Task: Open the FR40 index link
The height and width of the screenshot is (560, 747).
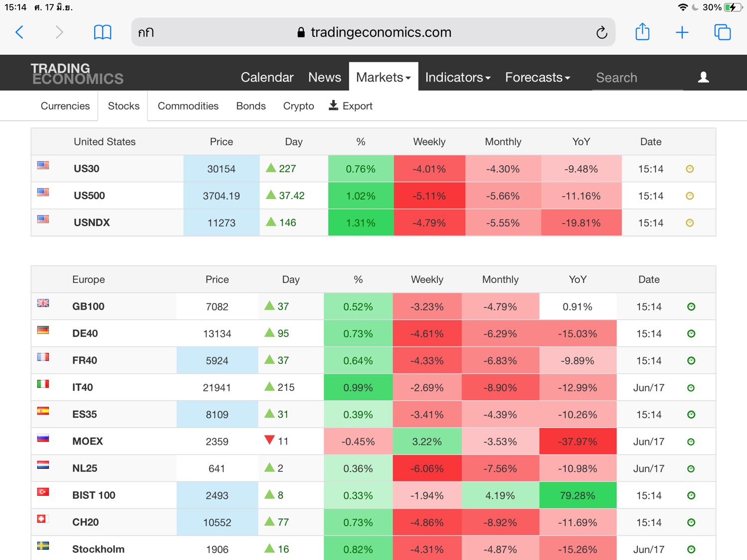Action: (x=85, y=360)
